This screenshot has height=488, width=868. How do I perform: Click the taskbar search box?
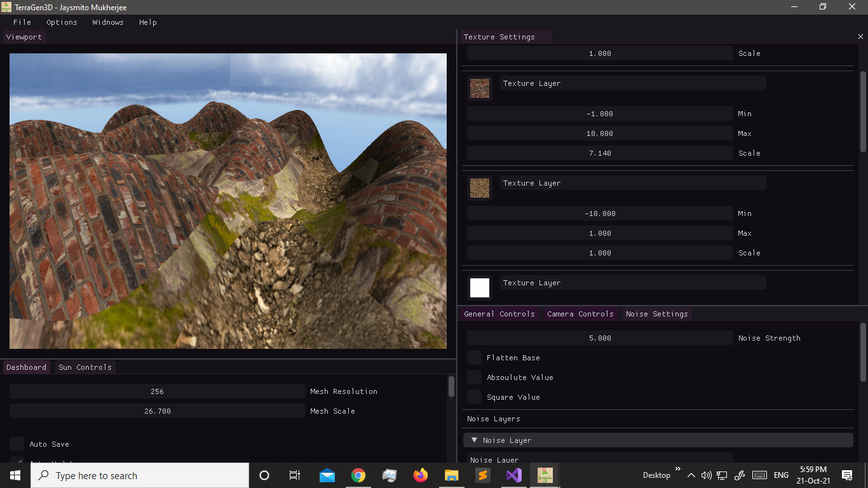pos(140,475)
